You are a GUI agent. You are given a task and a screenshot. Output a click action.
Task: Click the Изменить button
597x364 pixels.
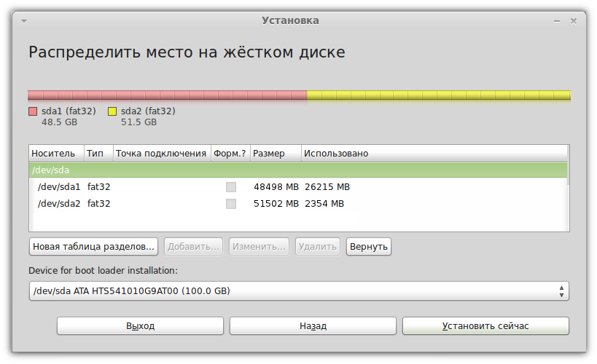click(x=259, y=247)
